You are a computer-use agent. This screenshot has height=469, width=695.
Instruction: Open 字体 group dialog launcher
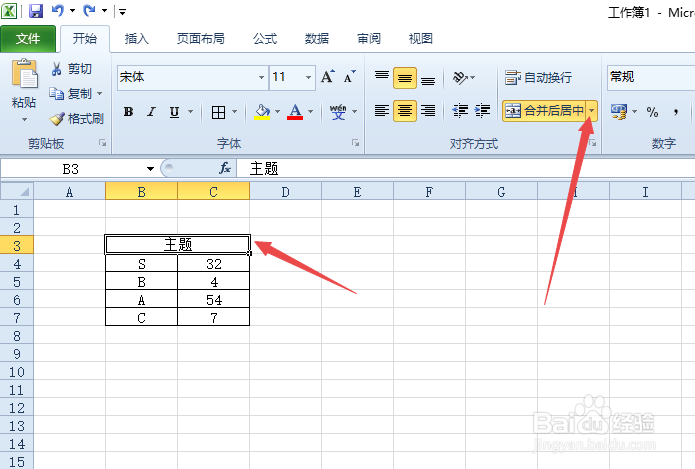click(355, 143)
